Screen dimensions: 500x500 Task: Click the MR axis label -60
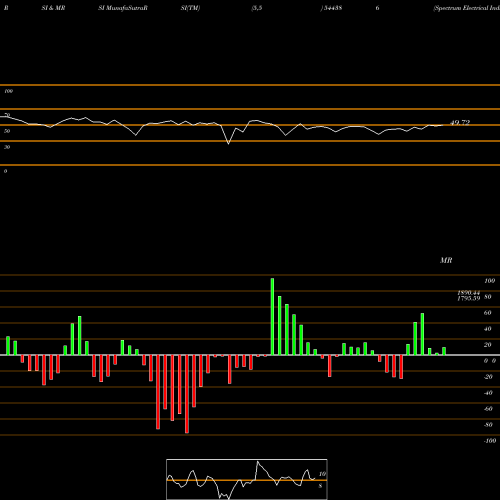[488, 409]
